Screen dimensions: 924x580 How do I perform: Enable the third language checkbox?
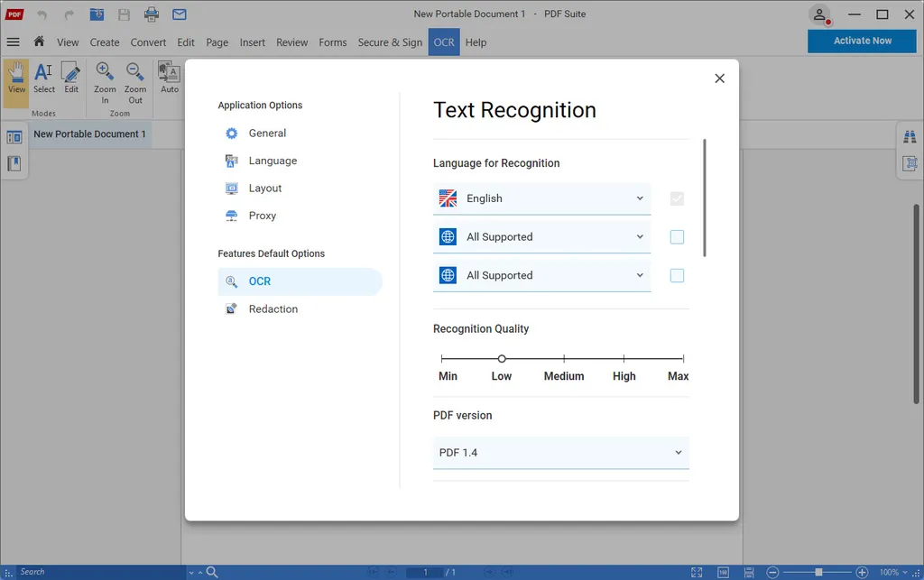[677, 276]
